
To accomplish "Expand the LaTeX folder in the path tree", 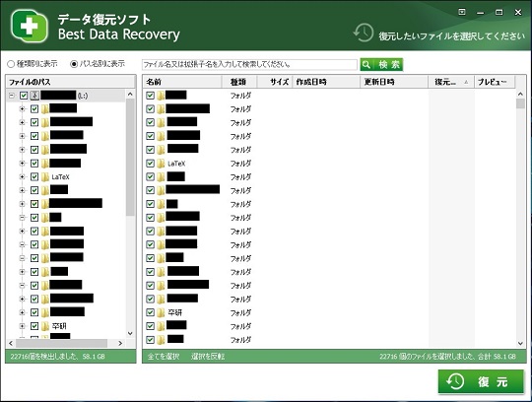I will pos(22,176).
